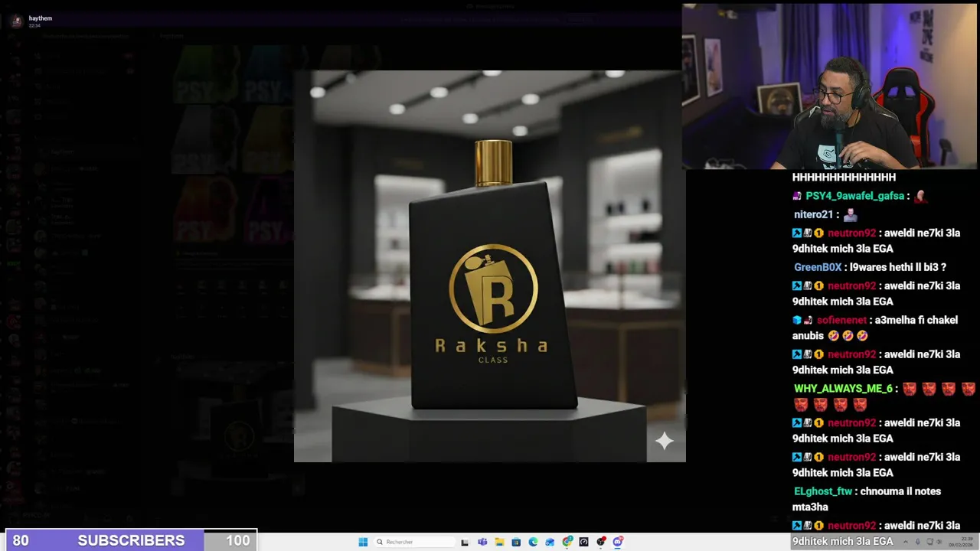Click the sofienenet username in chat
The height and width of the screenshot is (551, 980).
pyautogui.click(x=841, y=320)
